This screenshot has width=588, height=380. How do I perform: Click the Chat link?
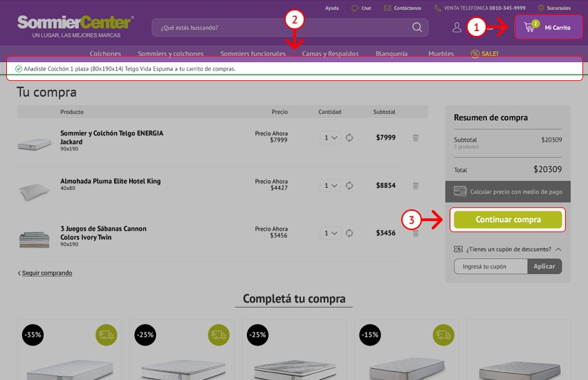point(362,8)
